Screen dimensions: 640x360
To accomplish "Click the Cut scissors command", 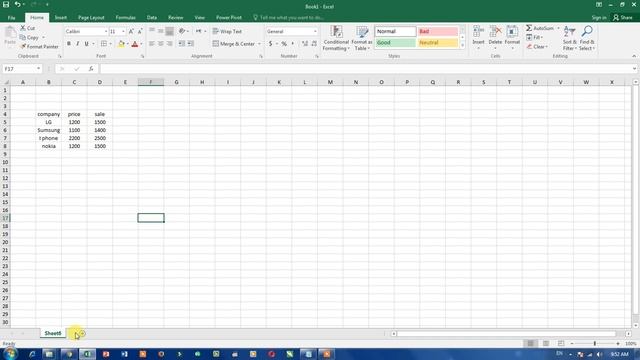I will (27, 28).
